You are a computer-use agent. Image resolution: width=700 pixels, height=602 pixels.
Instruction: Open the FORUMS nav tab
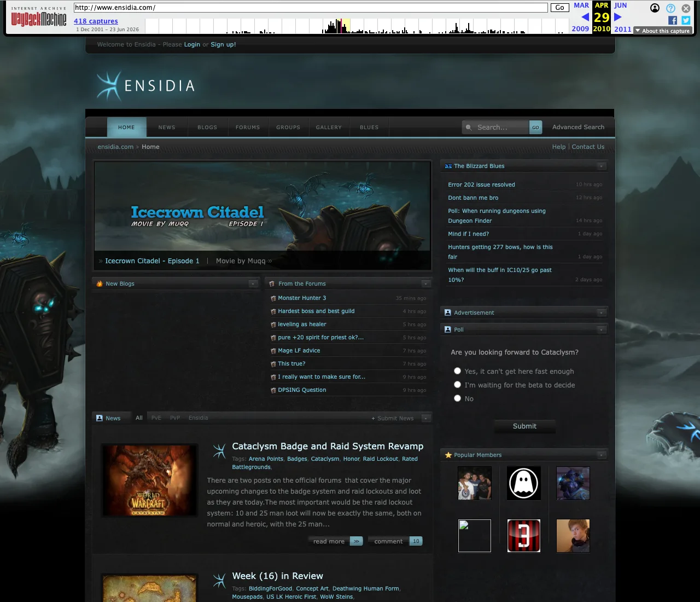tap(248, 127)
